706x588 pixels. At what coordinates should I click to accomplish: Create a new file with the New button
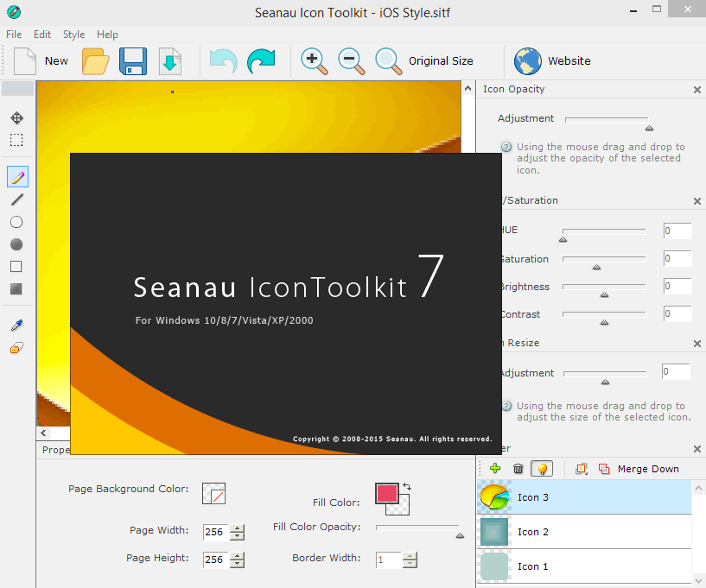41,60
